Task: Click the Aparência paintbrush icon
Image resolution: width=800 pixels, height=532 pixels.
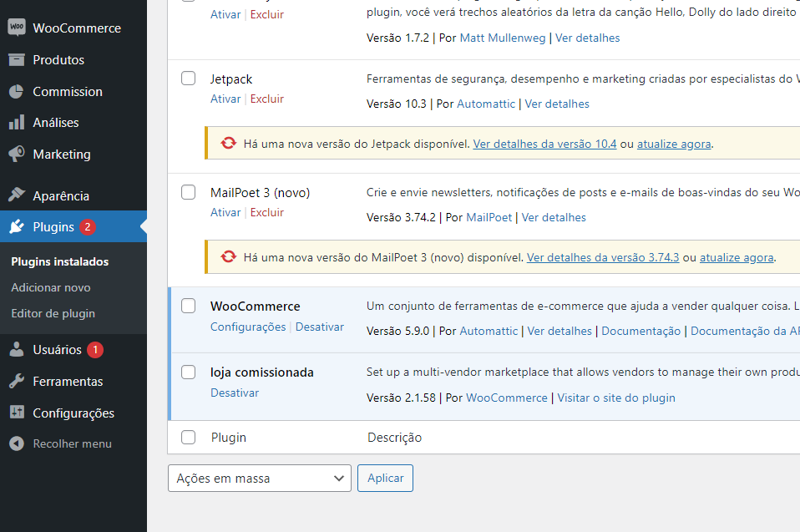Action: [16, 195]
